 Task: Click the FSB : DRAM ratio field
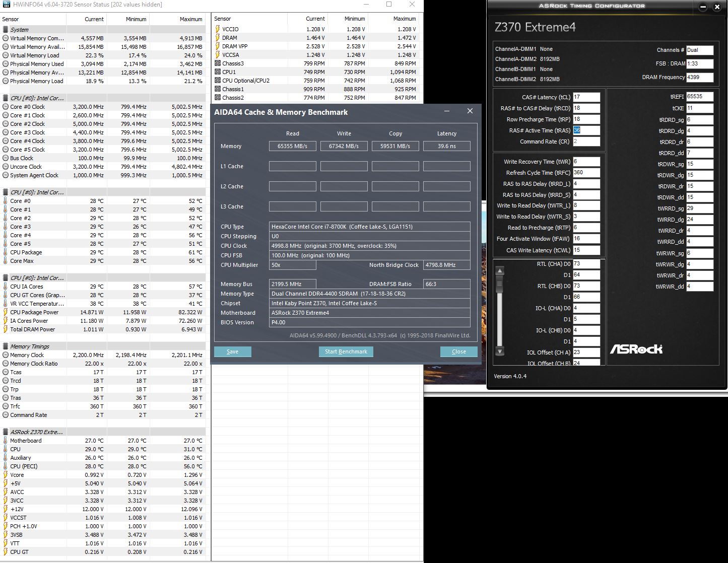point(700,64)
